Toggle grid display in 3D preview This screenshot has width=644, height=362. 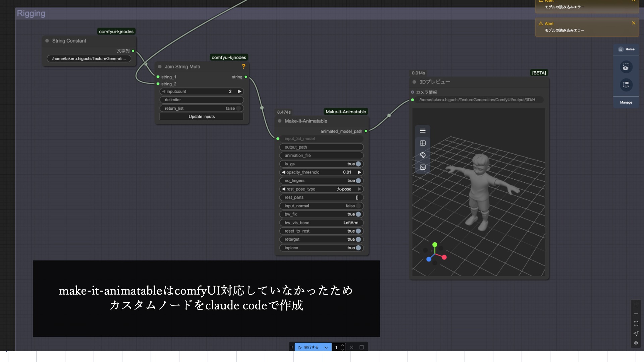pyautogui.click(x=423, y=143)
